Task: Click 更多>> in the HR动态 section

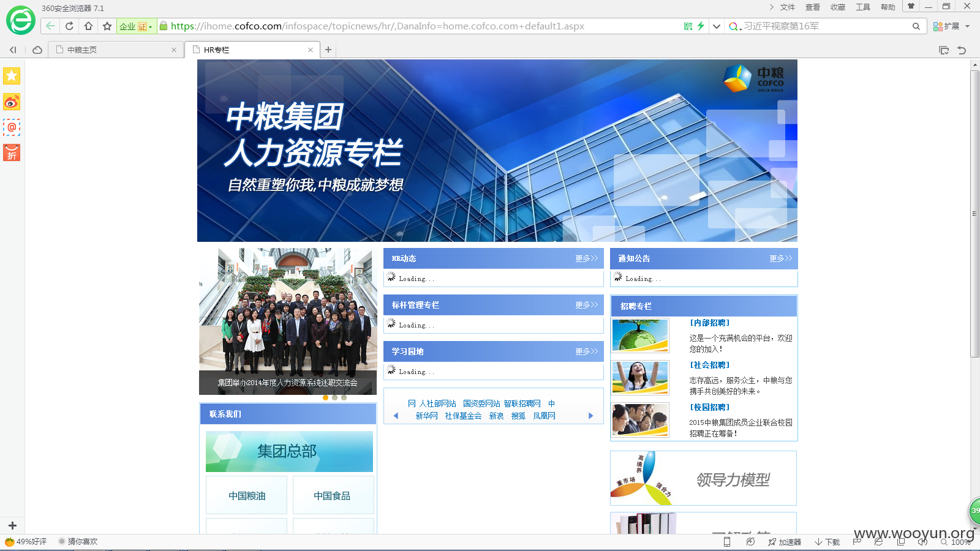Action: point(586,258)
